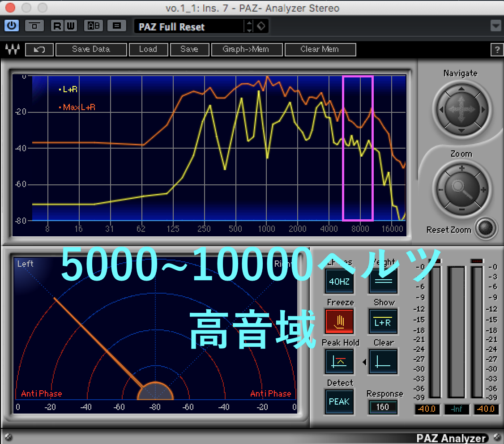The height and width of the screenshot is (444, 504).
Task: Toggle the Weight curve button
Action: tap(383, 282)
